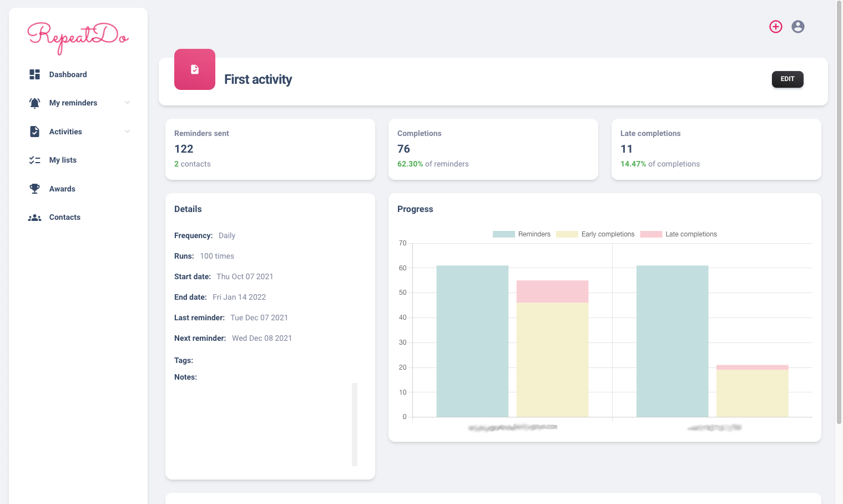Click the RepeatDo logo
843x504 pixels.
(78, 38)
